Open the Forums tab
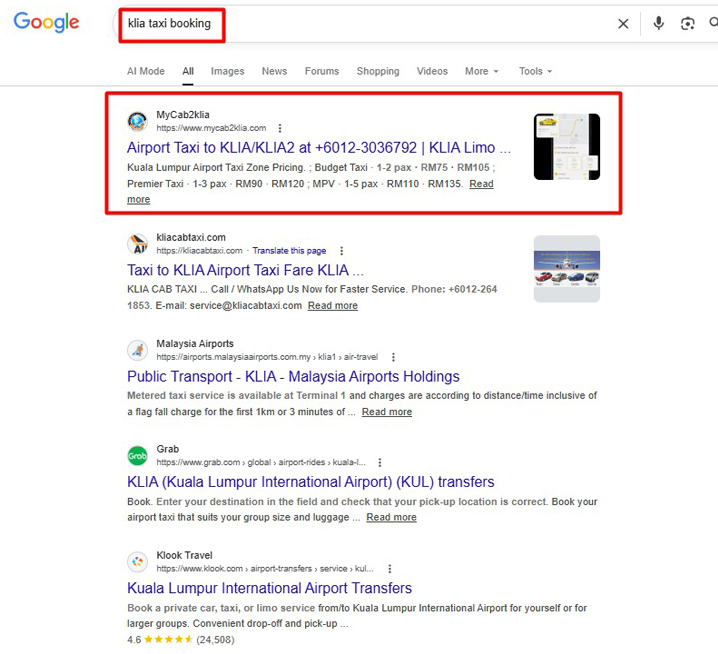 tap(322, 71)
